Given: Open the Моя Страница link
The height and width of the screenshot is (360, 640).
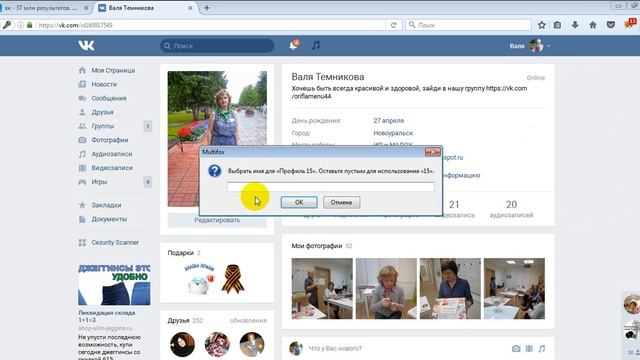Looking at the screenshot, I should point(113,70).
